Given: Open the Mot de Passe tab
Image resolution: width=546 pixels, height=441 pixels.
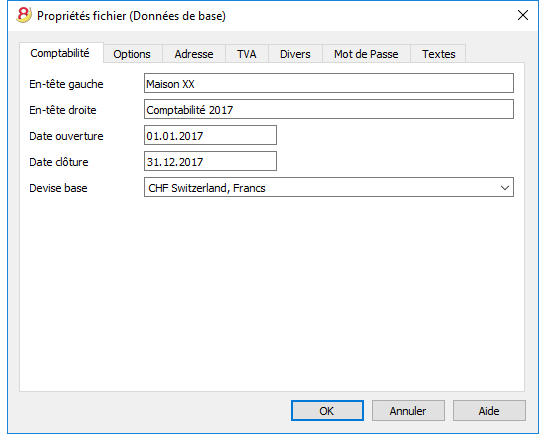Looking at the screenshot, I should click(x=366, y=54).
